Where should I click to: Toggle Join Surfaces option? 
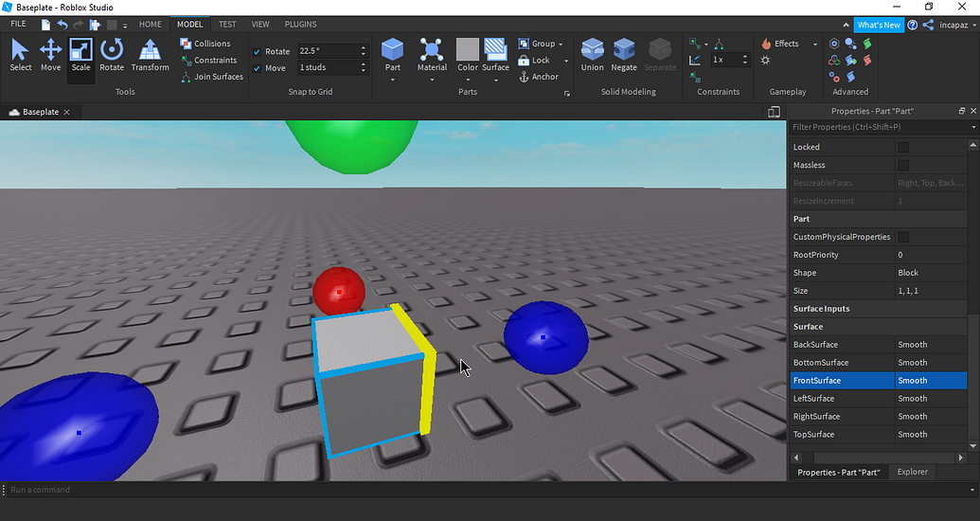tap(212, 77)
